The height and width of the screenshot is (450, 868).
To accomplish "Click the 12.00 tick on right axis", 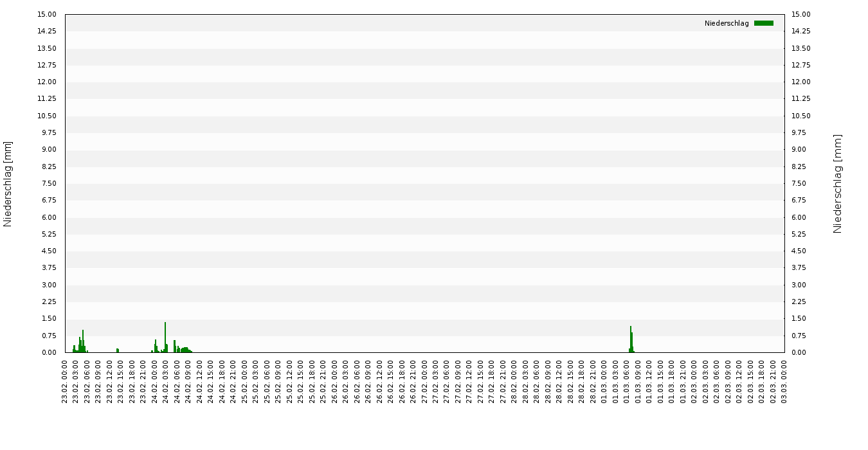I will (x=801, y=82).
